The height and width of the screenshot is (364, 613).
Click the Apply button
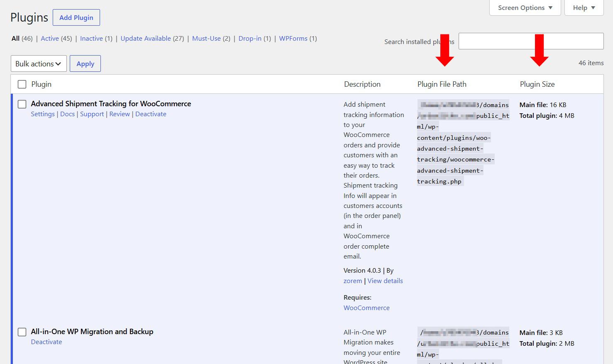click(85, 64)
